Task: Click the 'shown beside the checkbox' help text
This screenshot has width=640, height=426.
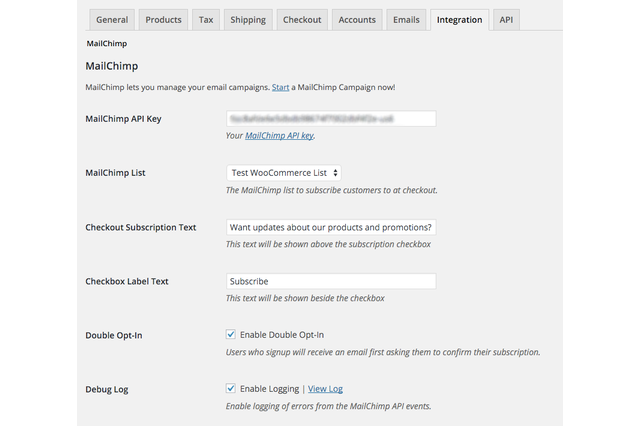Action: click(x=305, y=298)
